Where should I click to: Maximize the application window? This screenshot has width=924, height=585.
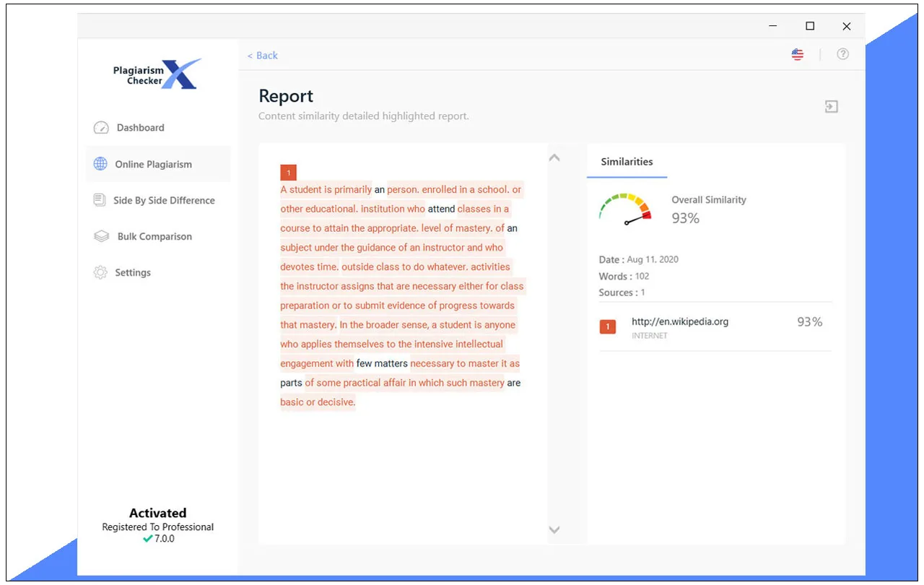(x=810, y=26)
